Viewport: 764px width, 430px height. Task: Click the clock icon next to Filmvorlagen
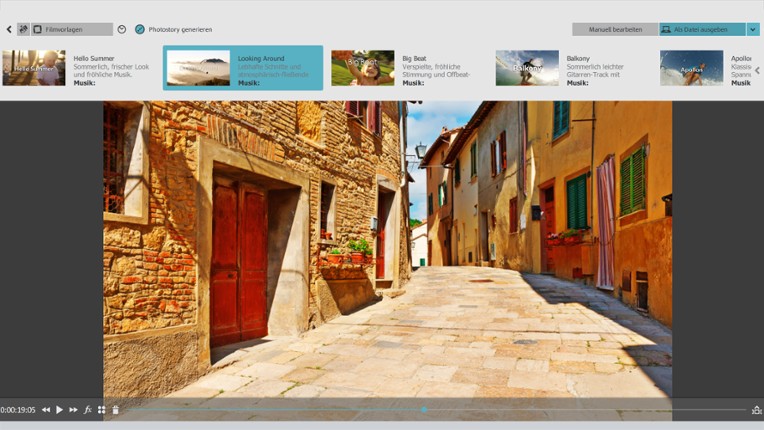122,30
